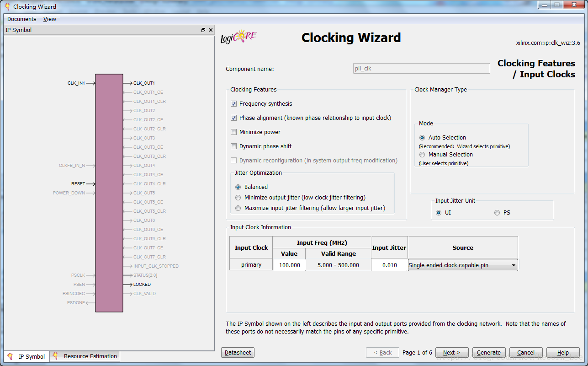Click the PSCLK port label

pyautogui.click(x=78, y=275)
